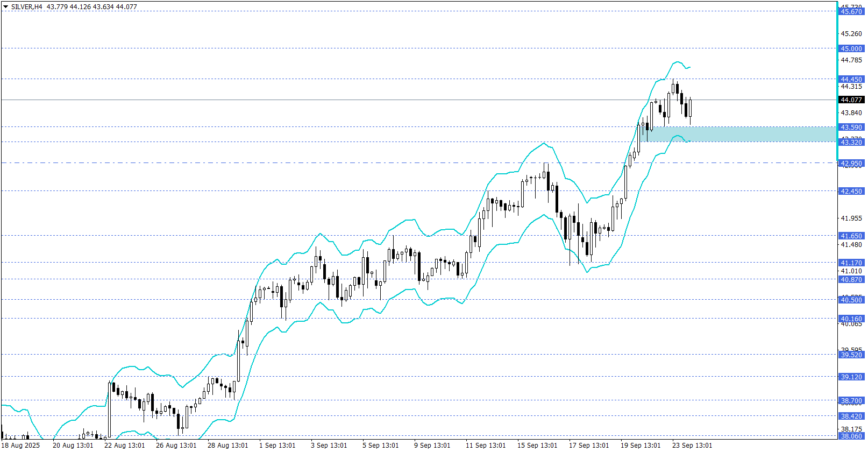Click the OHLC values in chart header
868x452 pixels.
[x=91, y=7]
